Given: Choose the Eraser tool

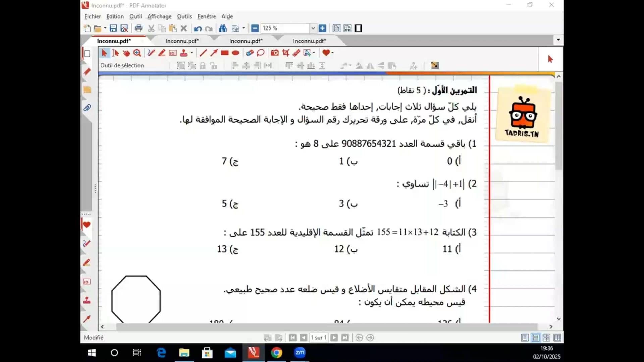Looking at the screenshot, I should 250,53.
